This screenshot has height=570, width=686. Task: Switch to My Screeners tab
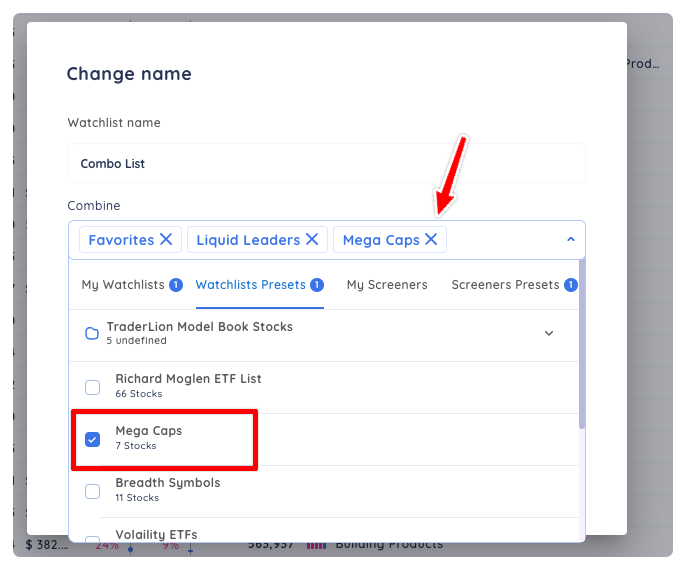tap(387, 285)
